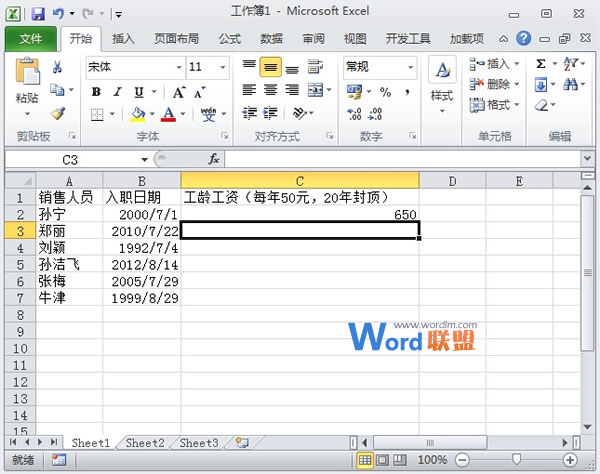Click the 格式 cells button

point(494,105)
